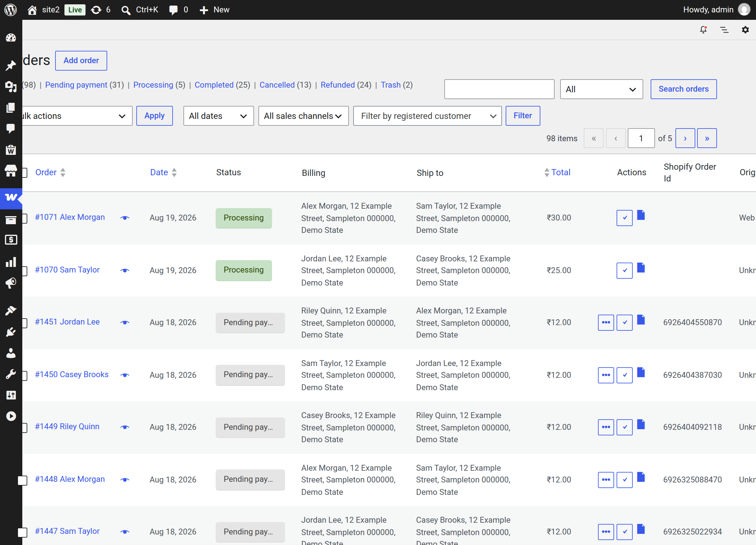Preview order #1070 Sam Taylor eye icon
The width and height of the screenshot is (756, 545).
pyautogui.click(x=125, y=271)
